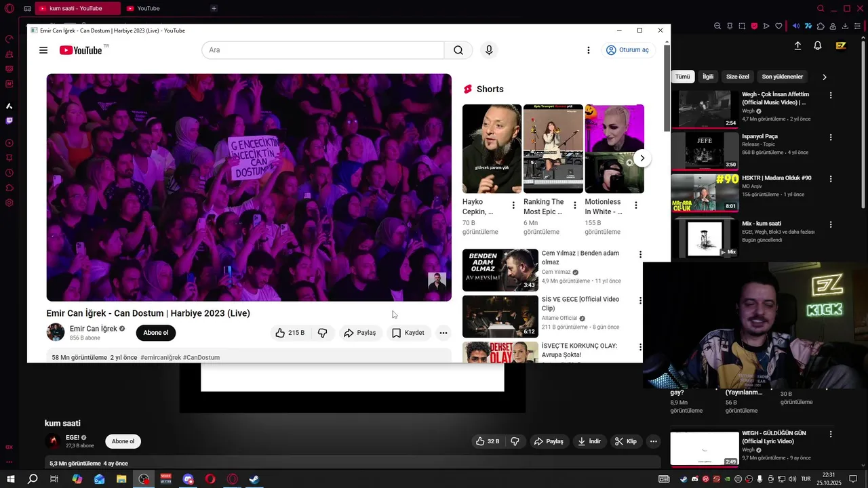Viewport: 868px width, 488px height.
Task: Mute tab audio using speaker icon in toolbar
Action: [796, 26]
